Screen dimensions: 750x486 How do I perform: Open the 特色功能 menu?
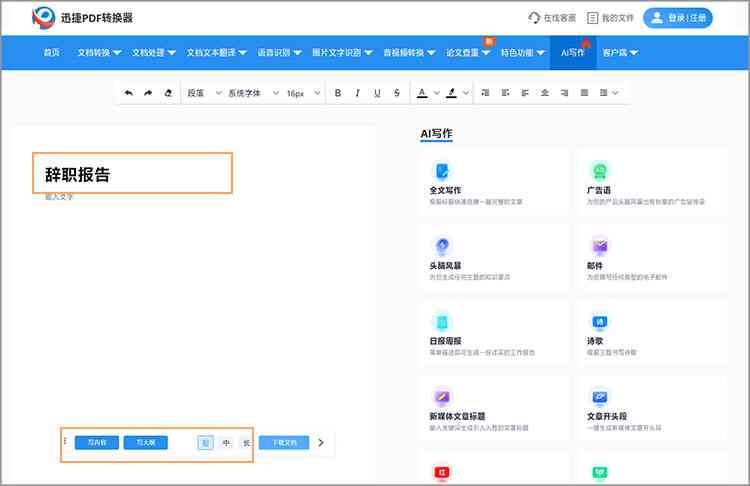[x=522, y=53]
